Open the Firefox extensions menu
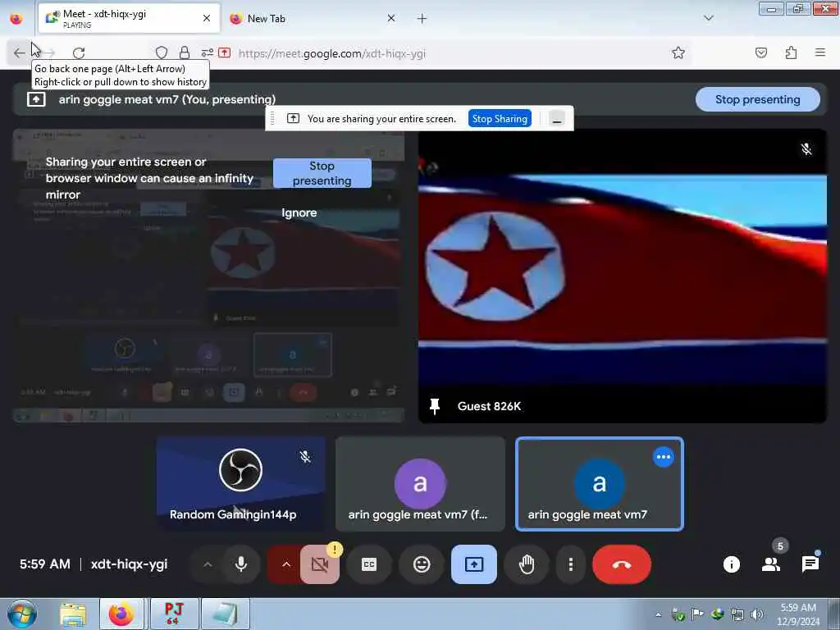Image resolution: width=840 pixels, height=630 pixels. point(791,52)
